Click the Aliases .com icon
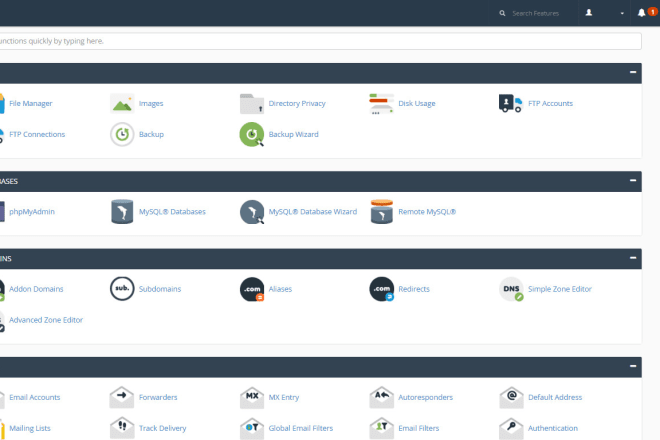The height and width of the screenshot is (440, 660). click(x=252, y=289)
